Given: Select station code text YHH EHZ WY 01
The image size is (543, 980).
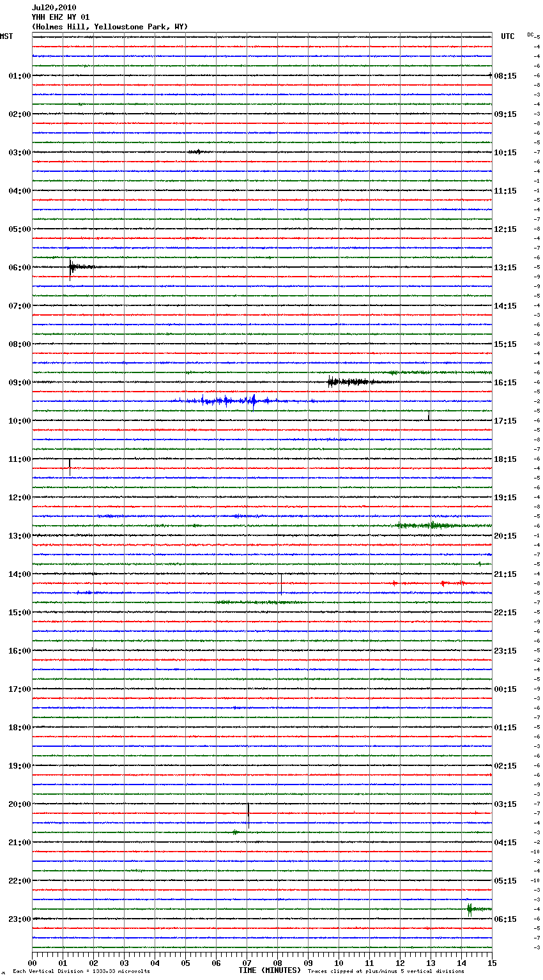Looking at the screenshot, I should point(61,17).
